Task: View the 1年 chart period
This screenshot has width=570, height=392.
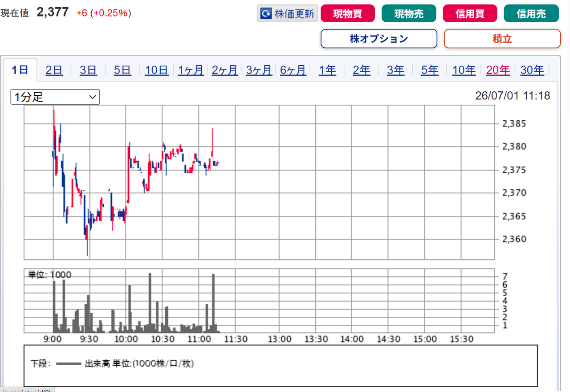Action: [327, 70]
